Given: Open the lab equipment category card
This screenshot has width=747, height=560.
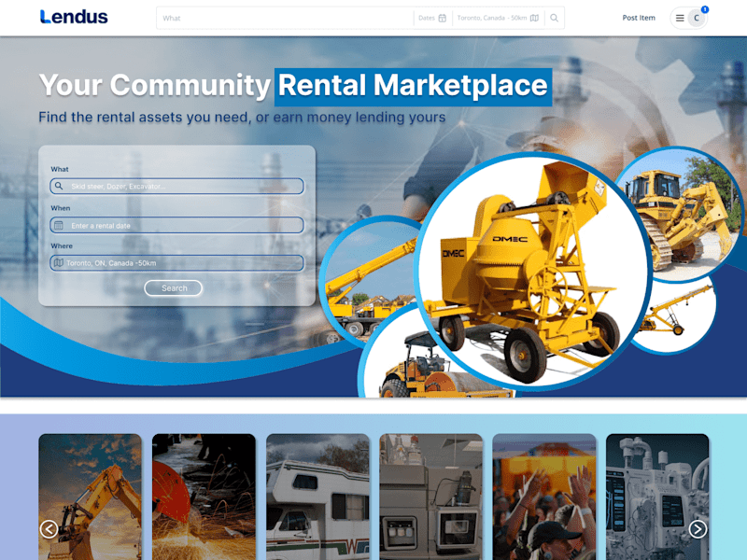Looking at the screenshot, I should tap(431, 497).
